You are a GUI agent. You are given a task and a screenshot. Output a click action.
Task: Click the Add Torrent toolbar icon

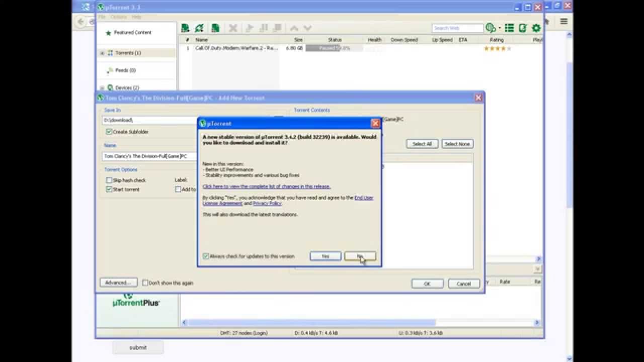coord(186,28)
